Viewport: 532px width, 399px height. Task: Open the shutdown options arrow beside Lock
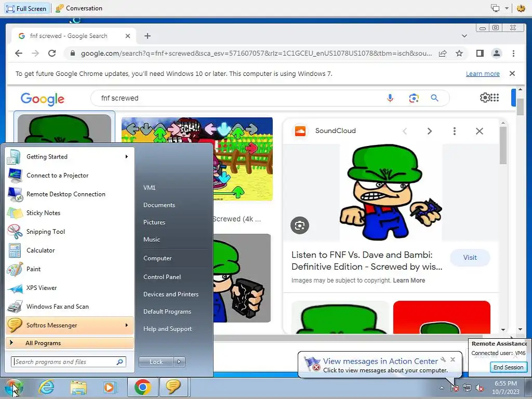(179, 362)
